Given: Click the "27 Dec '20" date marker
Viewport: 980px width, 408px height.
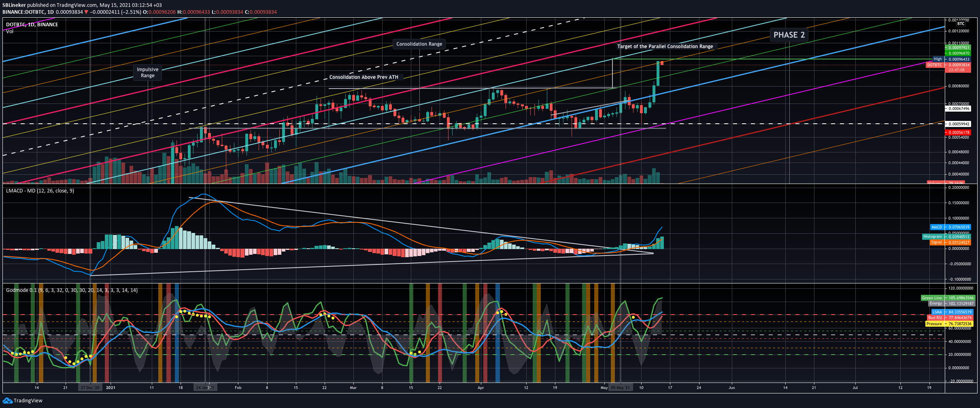Looking at the screenshot, I should [x=90, y=387].
